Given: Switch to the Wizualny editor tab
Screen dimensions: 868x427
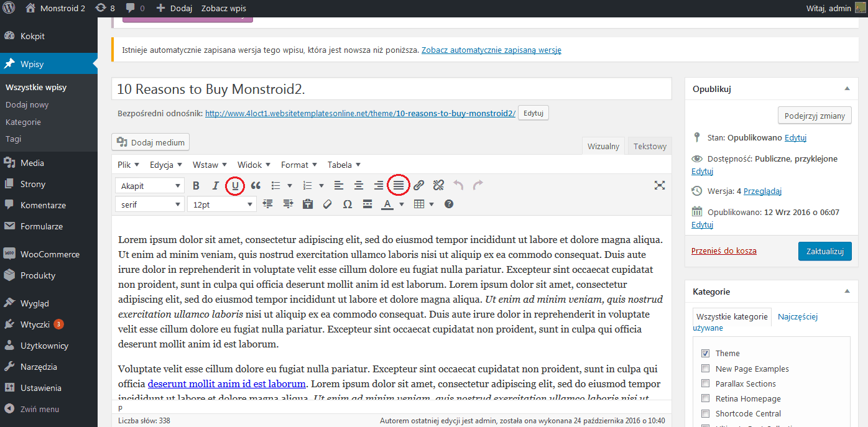Looking at the screenshot, I should [604, 146].
